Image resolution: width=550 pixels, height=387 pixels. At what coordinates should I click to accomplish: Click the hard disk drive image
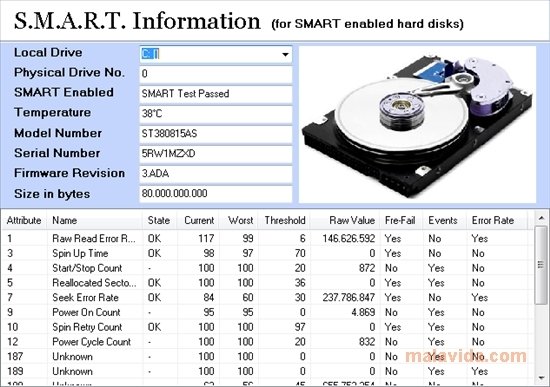tap(417, 125)
